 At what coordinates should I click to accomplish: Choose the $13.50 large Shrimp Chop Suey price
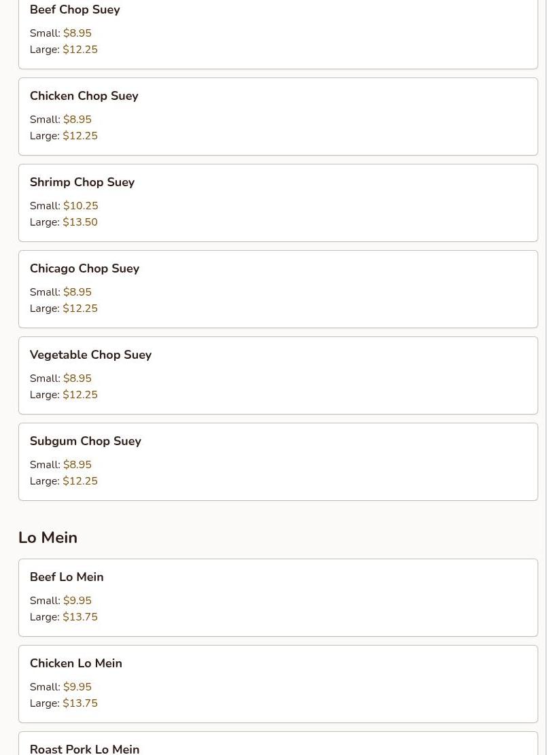tap(80, 222)
